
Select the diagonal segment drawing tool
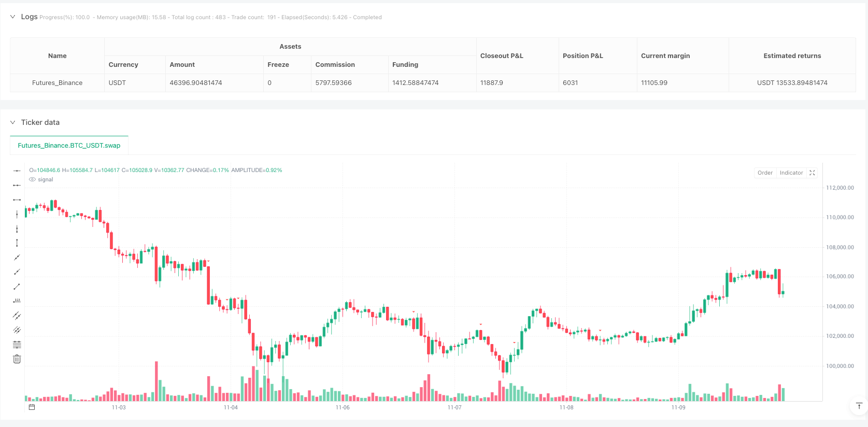point(17,287)
